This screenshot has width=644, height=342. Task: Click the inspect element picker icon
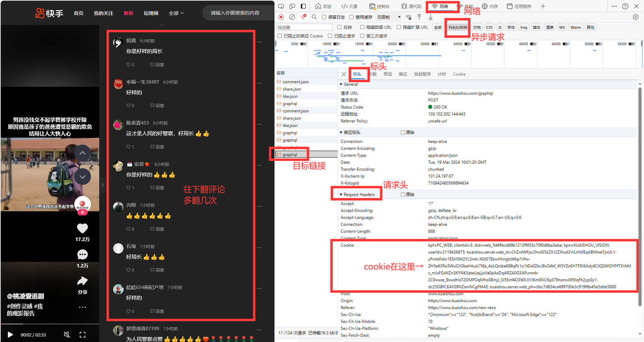(x=280, y=6)
